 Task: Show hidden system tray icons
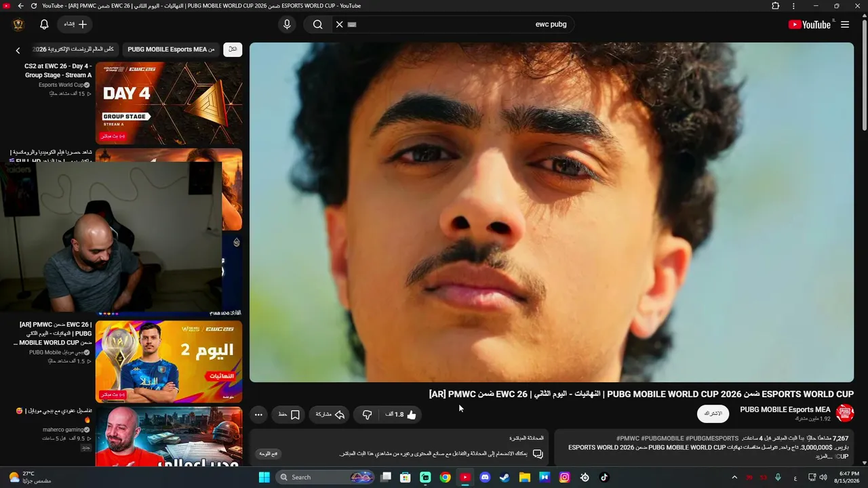pyautogui.click(x=734, y=477)
